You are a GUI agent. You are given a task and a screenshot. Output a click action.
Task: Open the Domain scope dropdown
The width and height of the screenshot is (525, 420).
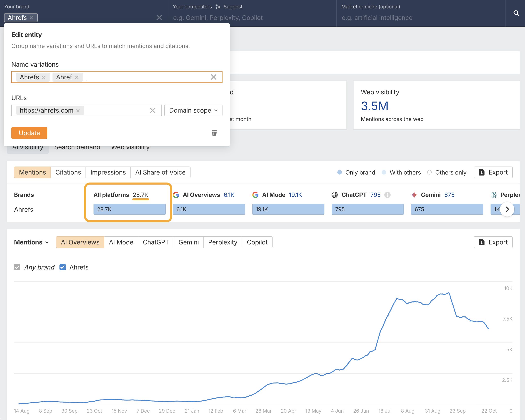193,110
